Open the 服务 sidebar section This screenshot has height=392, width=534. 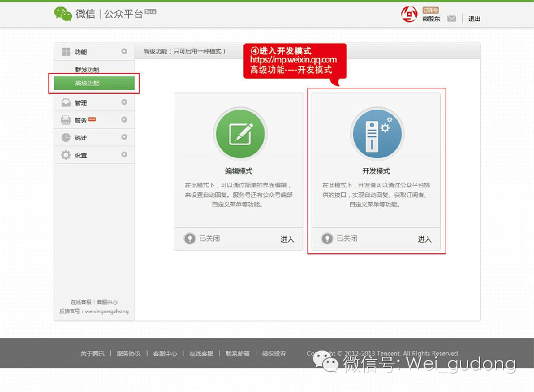tap(94, 120)
